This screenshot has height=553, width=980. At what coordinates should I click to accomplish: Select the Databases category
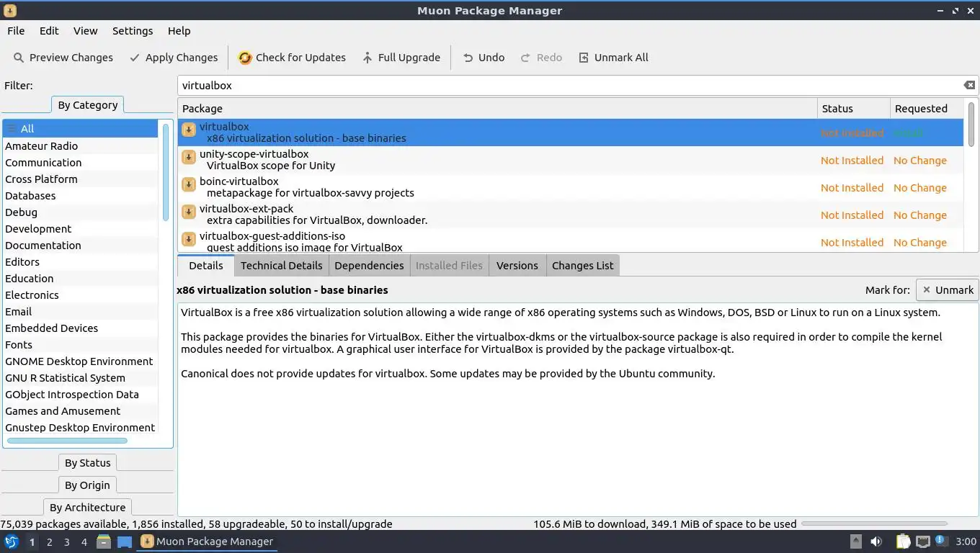[x=80, y=196]
